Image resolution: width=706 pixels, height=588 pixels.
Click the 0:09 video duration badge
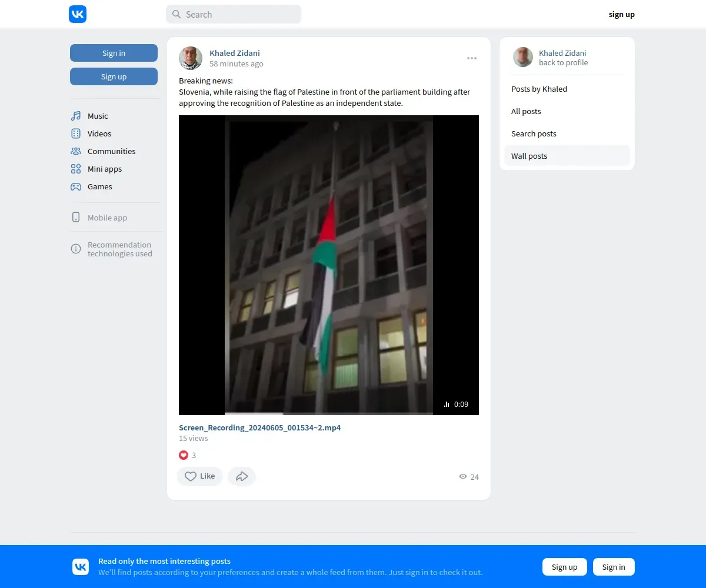point(457,404)
